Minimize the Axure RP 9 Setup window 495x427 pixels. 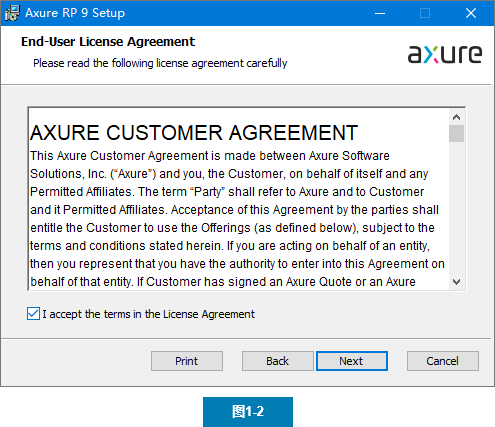[x=380, y=13]
